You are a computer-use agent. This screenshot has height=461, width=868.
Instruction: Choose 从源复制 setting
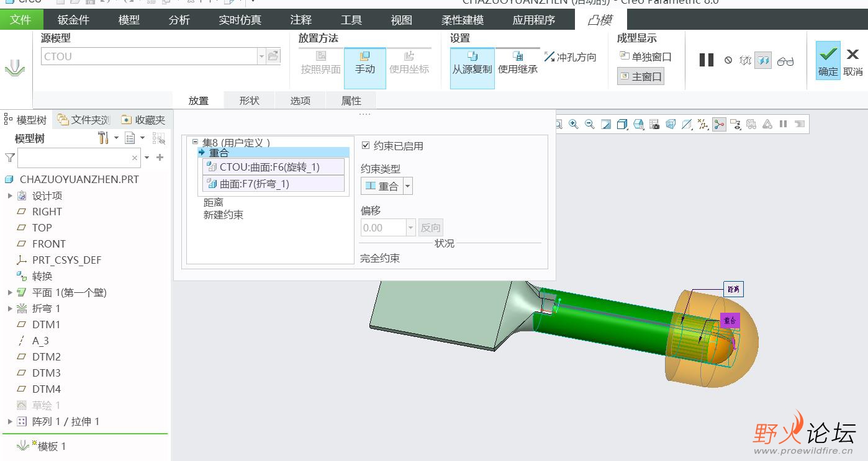click(472, 68)
